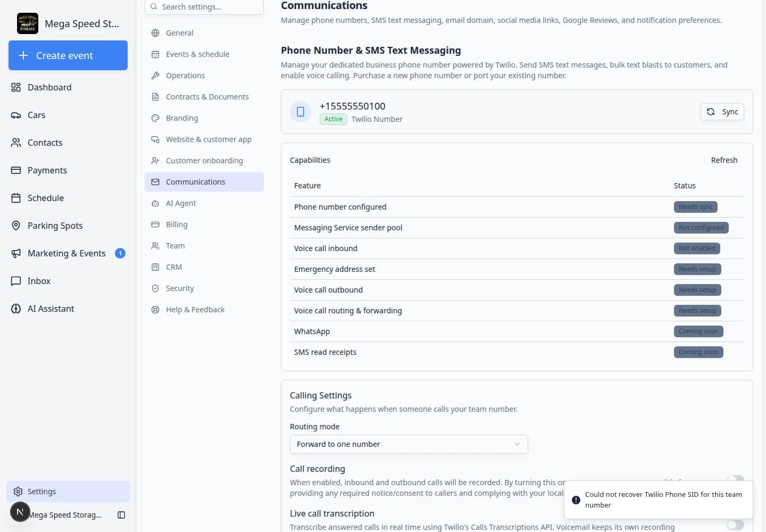Image resolution: width=766 pixels, height=532 pixels.
Task: Click the credit card icon beside Payments
Action: (16, 170)
